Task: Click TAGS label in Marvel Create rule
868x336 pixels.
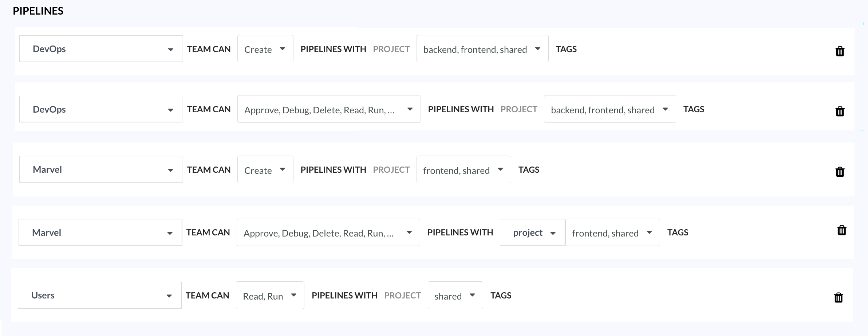Action: pos(529,170)
